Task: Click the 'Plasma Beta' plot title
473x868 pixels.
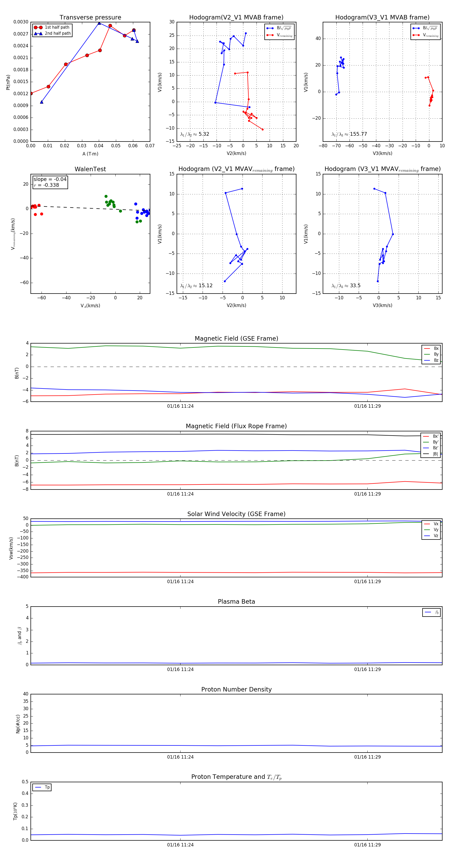Action: [x=236, y=602]
